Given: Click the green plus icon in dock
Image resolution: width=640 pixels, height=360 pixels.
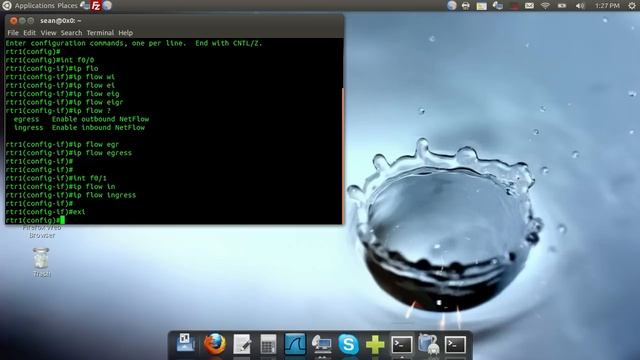Looking at the screenshot, I should [375, 345].
